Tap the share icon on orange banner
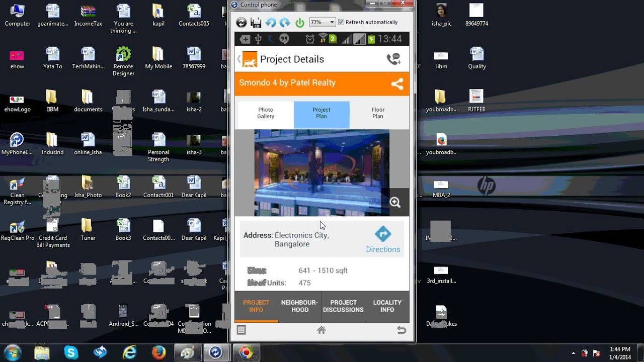This screenshot has height=362, width=644. pos(397,84)
